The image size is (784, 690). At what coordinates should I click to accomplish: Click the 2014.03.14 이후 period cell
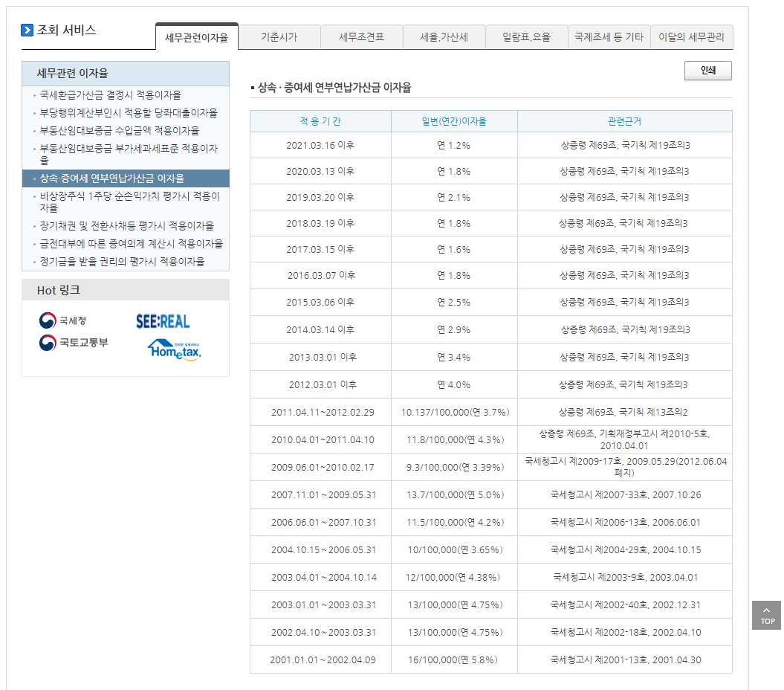320,329
